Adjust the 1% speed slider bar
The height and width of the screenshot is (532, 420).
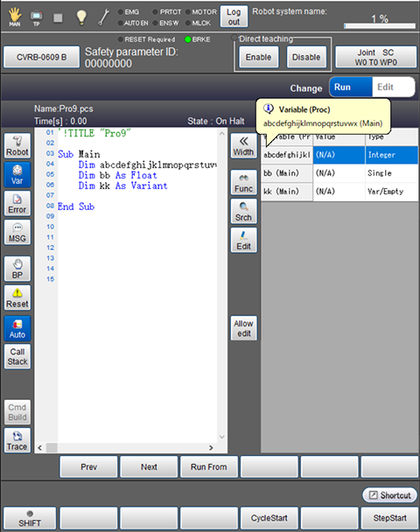click(x=380, y=25)
